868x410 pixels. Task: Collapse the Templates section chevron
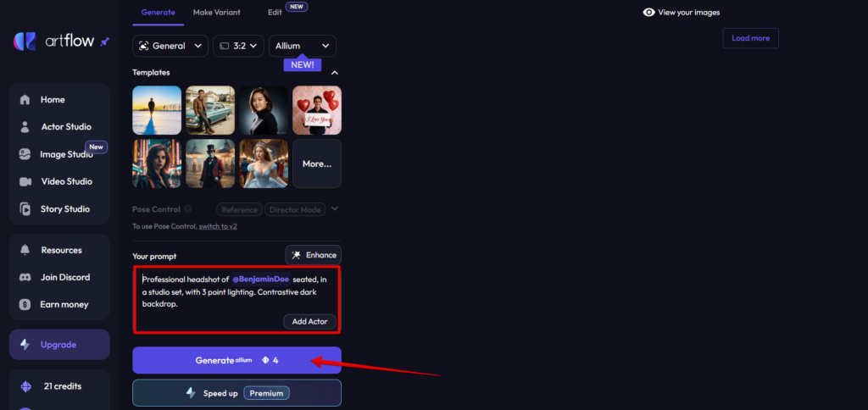coord(334,73)
